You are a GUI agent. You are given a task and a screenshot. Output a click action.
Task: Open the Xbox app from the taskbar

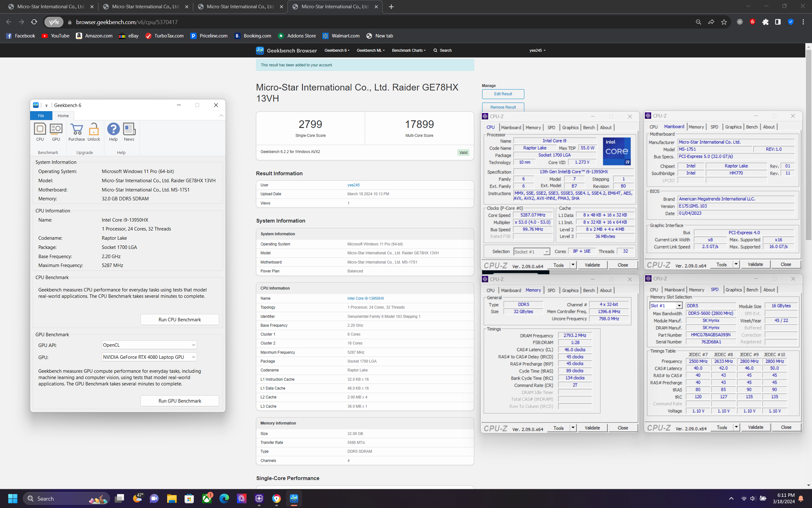207,498
